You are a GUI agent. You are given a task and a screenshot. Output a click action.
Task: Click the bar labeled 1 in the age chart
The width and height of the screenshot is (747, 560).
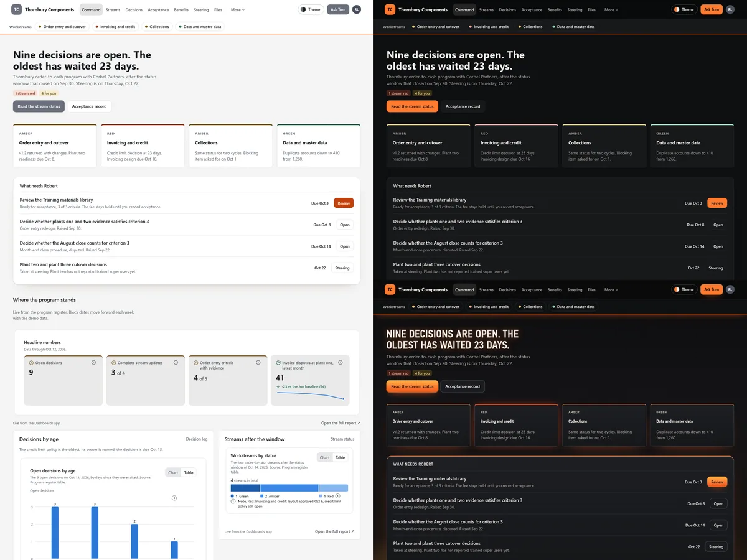(x=174, y=549)
